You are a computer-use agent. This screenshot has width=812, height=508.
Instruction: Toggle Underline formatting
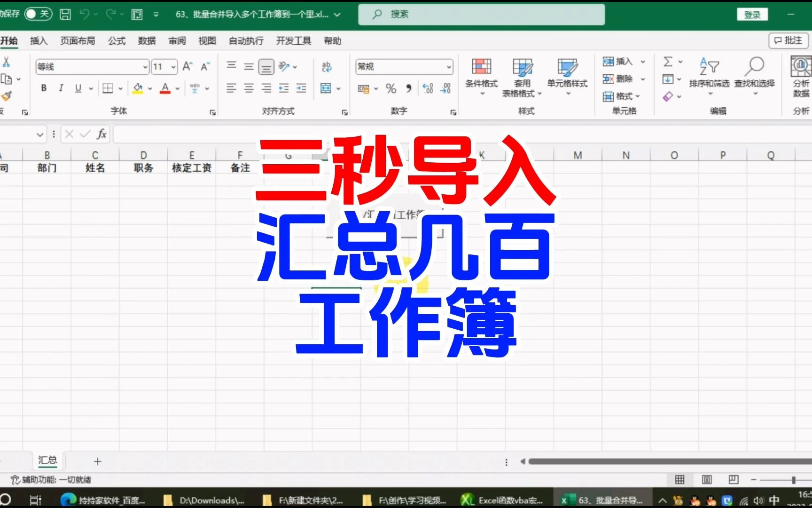78,88
